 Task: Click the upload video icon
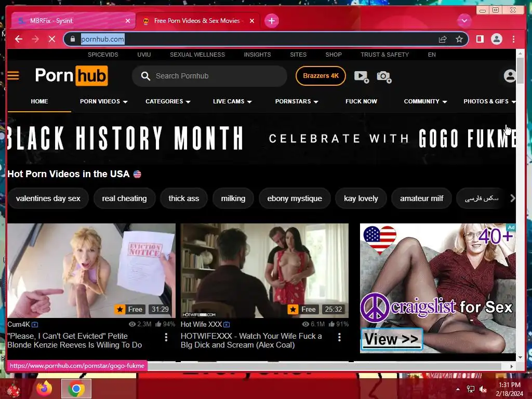click(362, 77)
